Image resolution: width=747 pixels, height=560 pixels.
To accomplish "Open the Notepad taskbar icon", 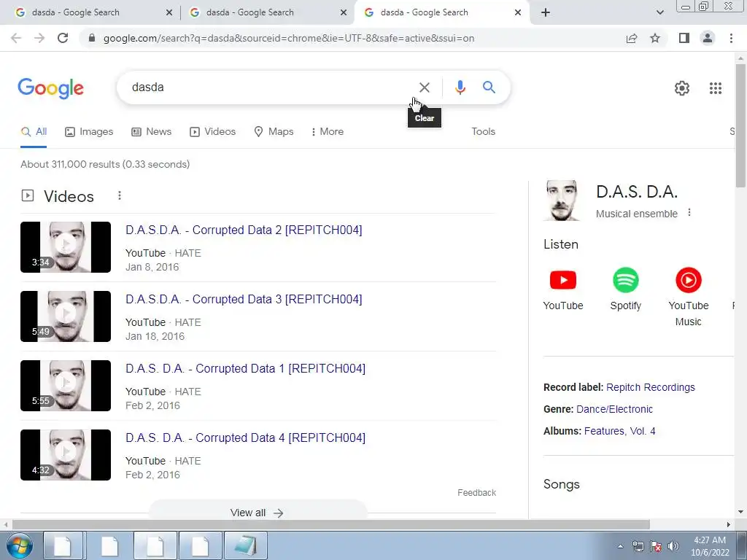I will click(246, 545).
